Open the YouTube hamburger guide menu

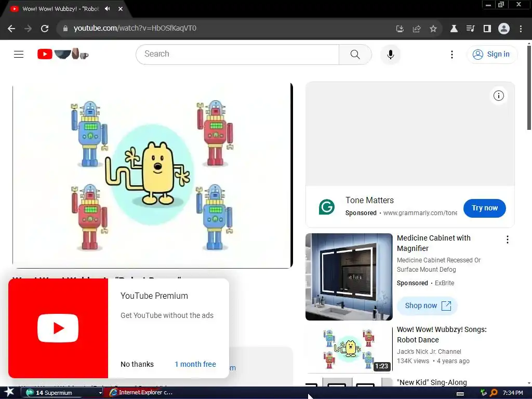click(19, 54)
